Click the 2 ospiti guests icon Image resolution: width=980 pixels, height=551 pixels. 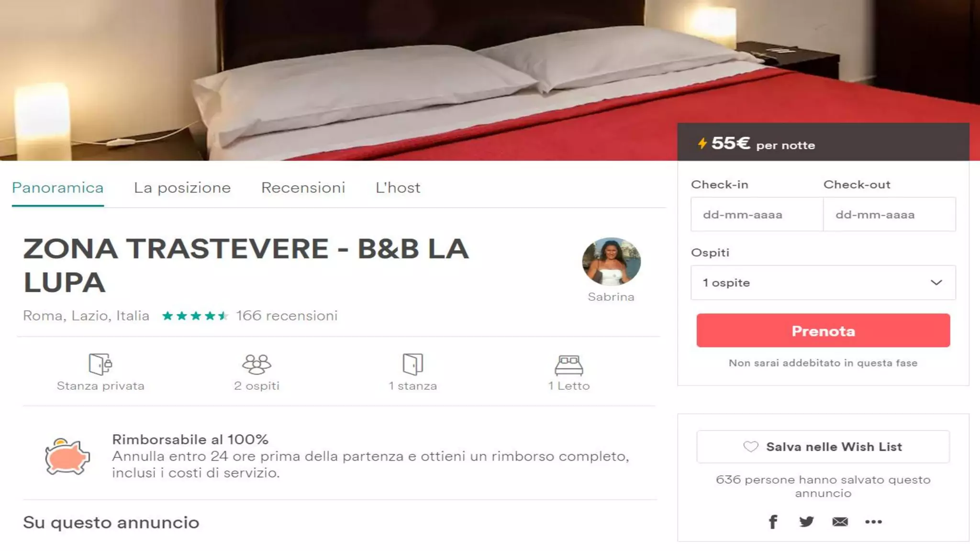(256, 364)
